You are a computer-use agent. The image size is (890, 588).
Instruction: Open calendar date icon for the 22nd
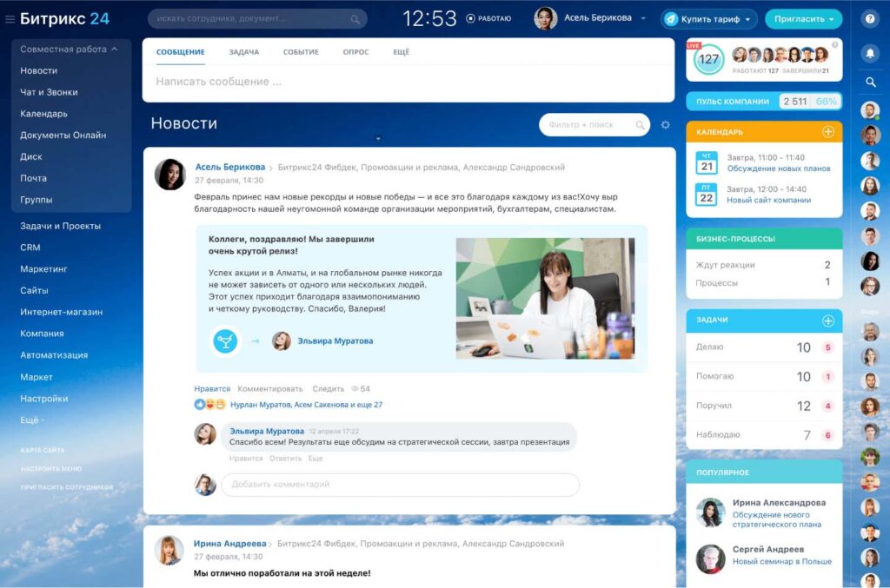[706, 195]
